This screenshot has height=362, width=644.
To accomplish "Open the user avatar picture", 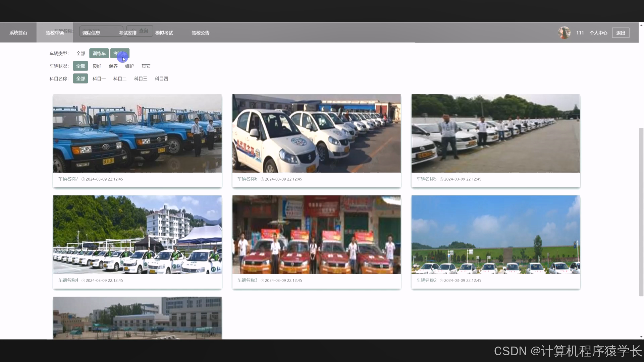I will pyautogui.click(x=564, y=33).
